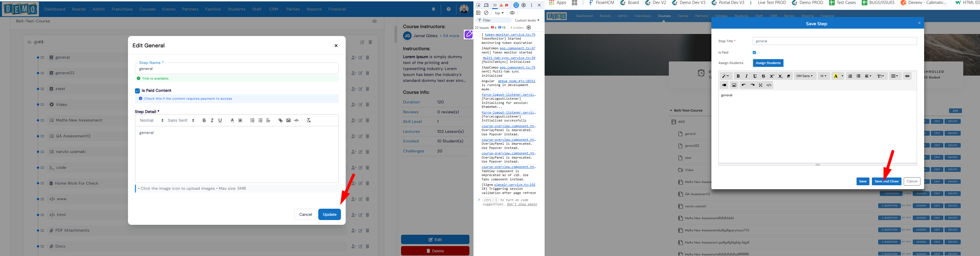
Task: Open the + 54 more instructors link
Action: click(449, 36)
